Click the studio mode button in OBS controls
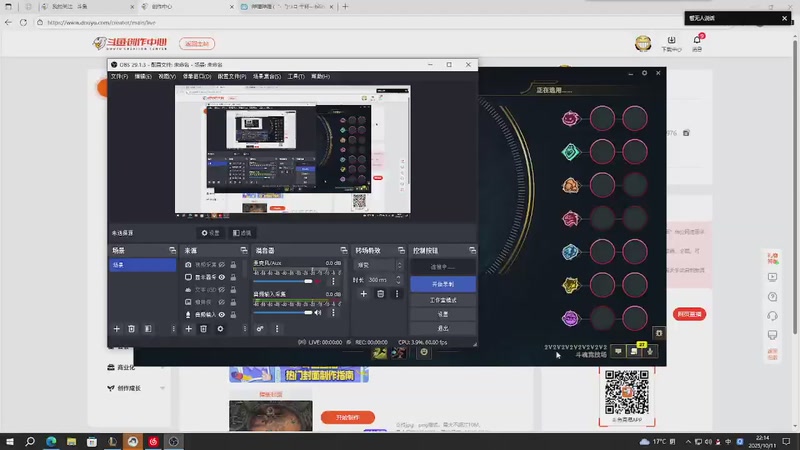Screen dimensions: 800x450 pyautogui.click(x=443, y=300)
